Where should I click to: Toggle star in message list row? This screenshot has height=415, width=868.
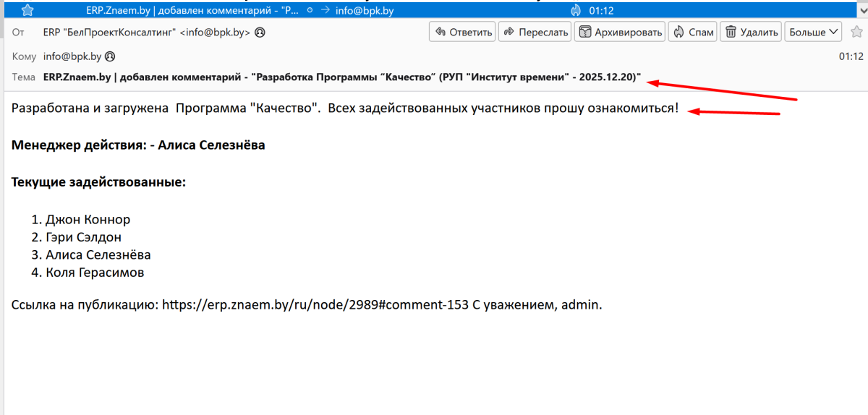coord(27,10)
